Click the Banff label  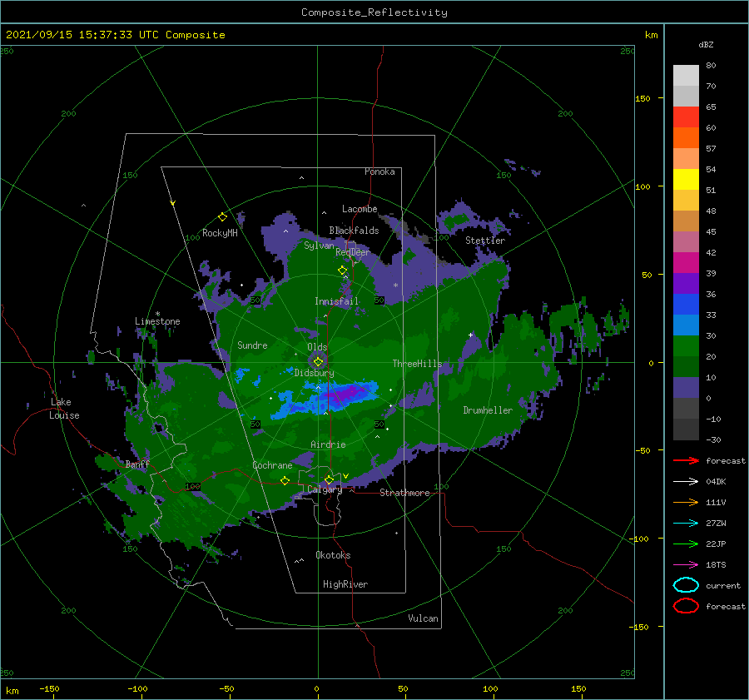pos(137,464)
